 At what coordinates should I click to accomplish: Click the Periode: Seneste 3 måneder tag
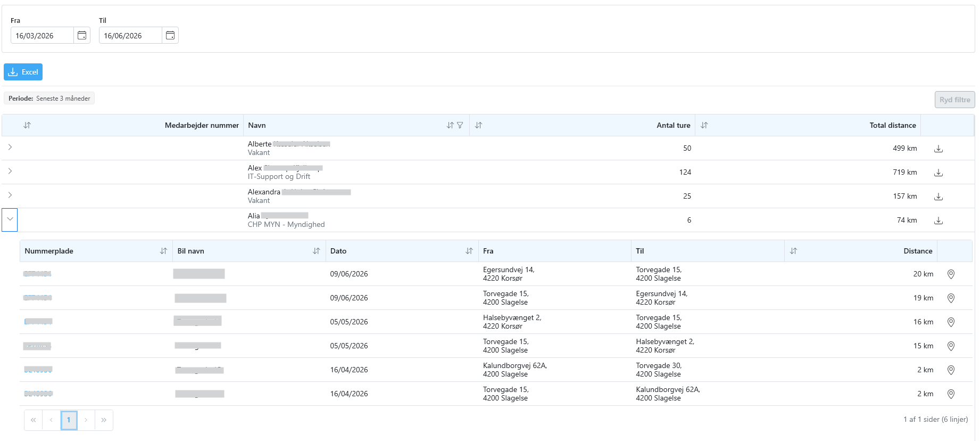tap(49, 99)
